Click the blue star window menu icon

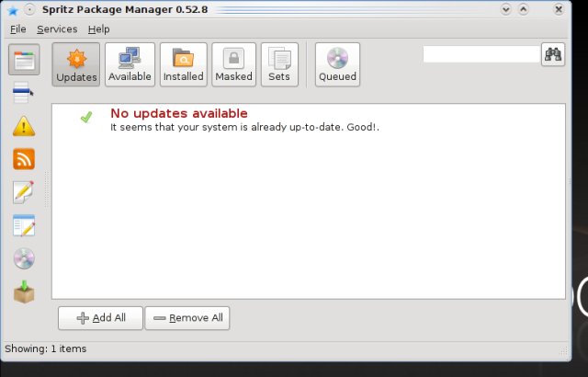click(x=13, y=10)
